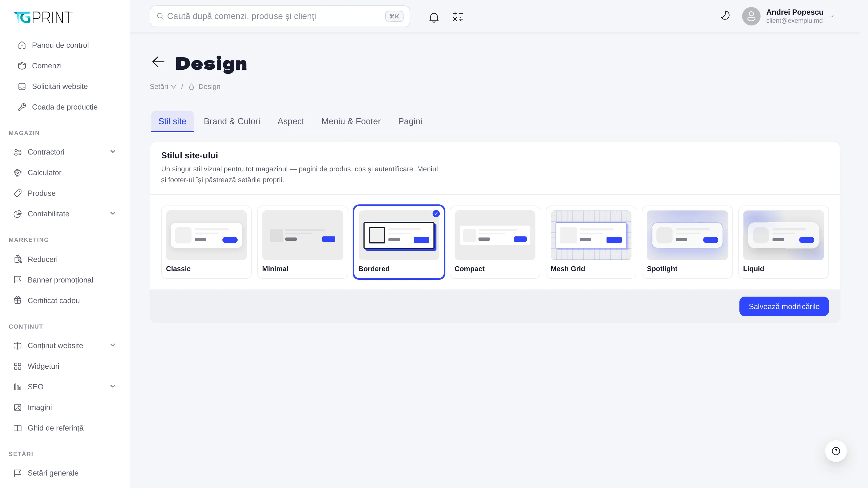Expand the Contabilitate submenu chevron

113,214
